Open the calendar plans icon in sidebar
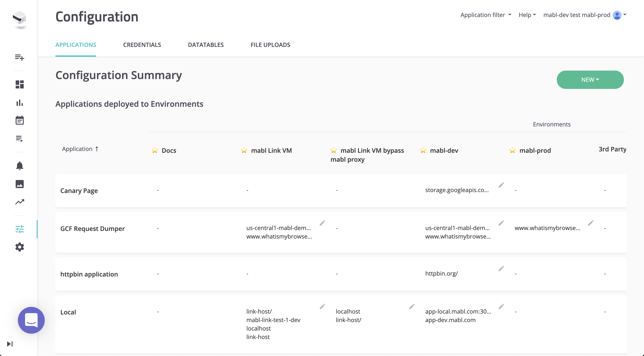The image size is (644, 356). [x=19, y=120]
